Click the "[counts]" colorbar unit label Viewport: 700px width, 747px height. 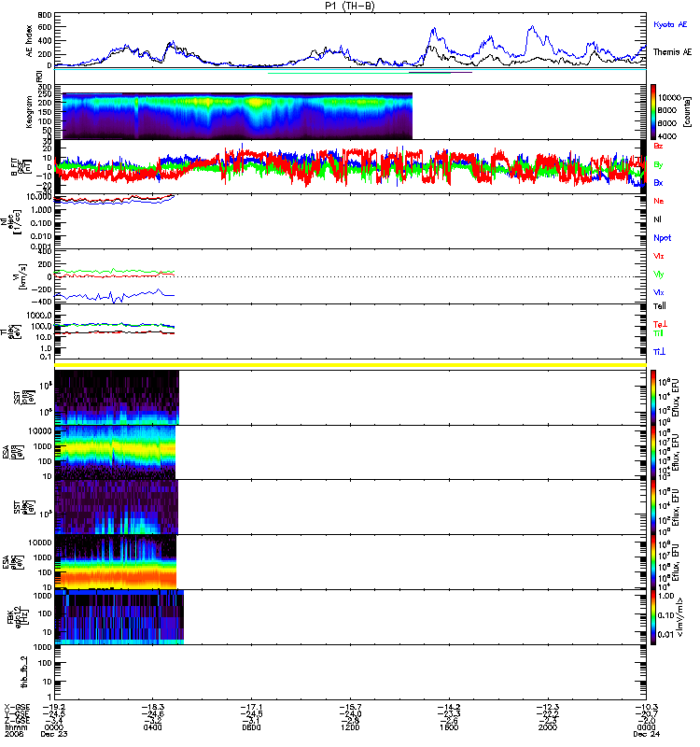[x=687, y=112]
